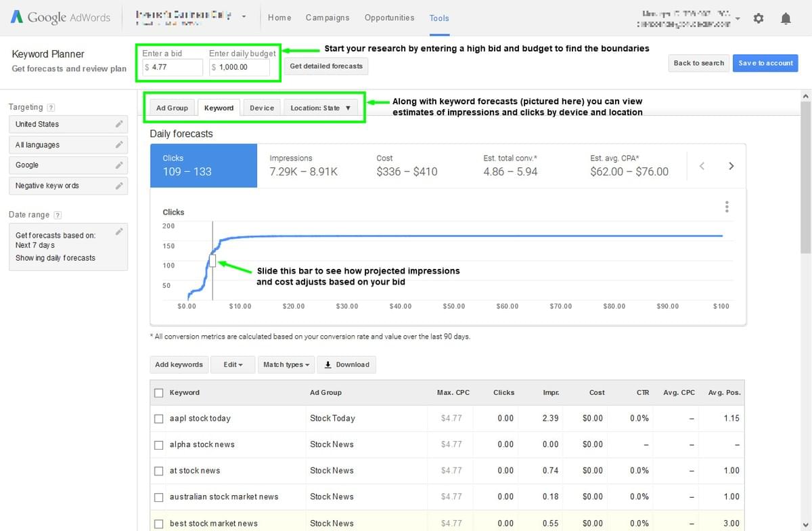Viewport: 812px width, 531px height.
Task: Open the chart options three-dot menu
Action: (727, 207)
